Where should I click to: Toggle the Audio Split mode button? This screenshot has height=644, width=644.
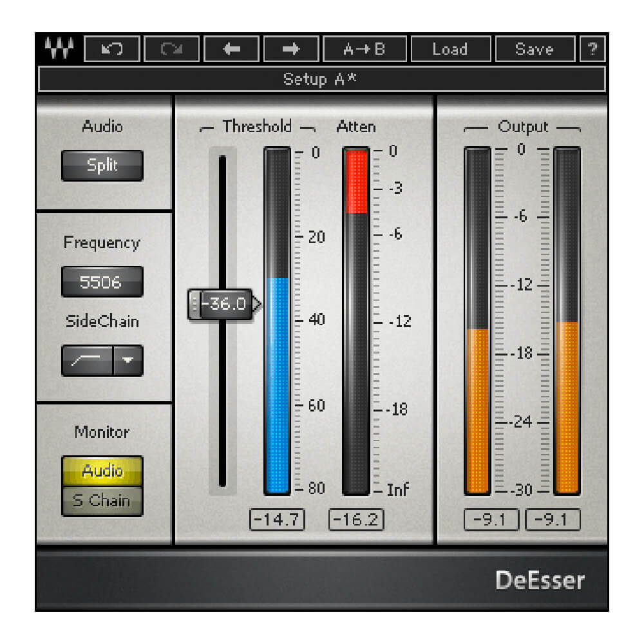(102, 166)
